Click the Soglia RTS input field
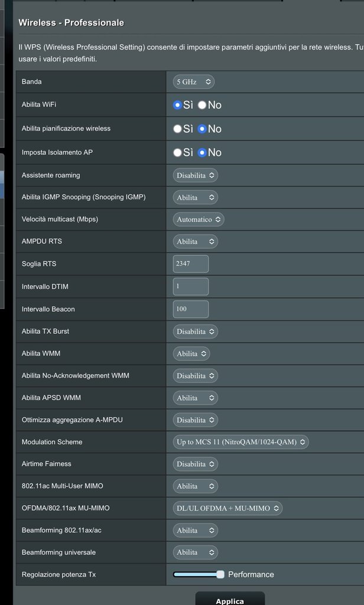Image resolution: width=364 pixels, height=605 pixels. pos(190,264)
